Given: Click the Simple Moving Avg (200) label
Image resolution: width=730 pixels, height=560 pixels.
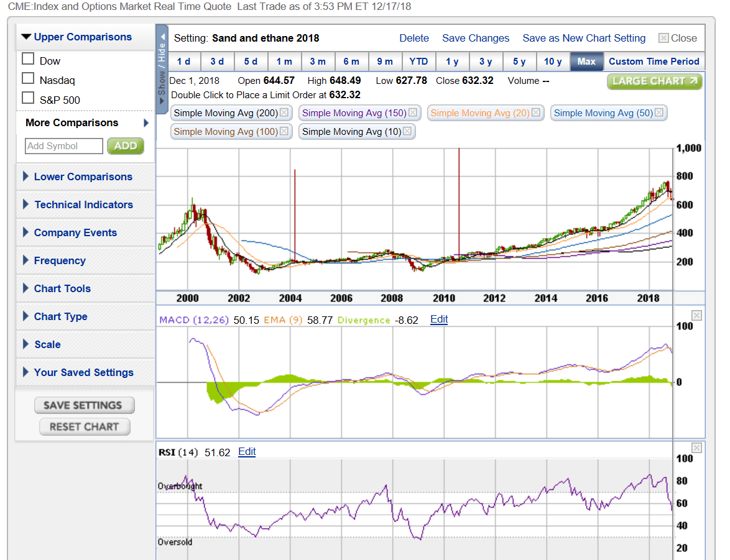Looking at the screenshot, I should (x=226, y=113).
